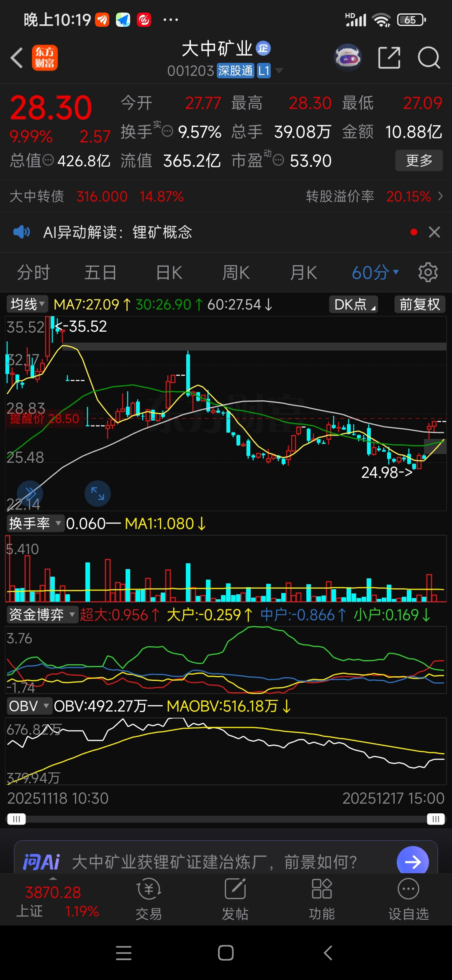Screen dimensions: 452x980
Task: Open the OBV indicator dropdown
Action: 29,706
